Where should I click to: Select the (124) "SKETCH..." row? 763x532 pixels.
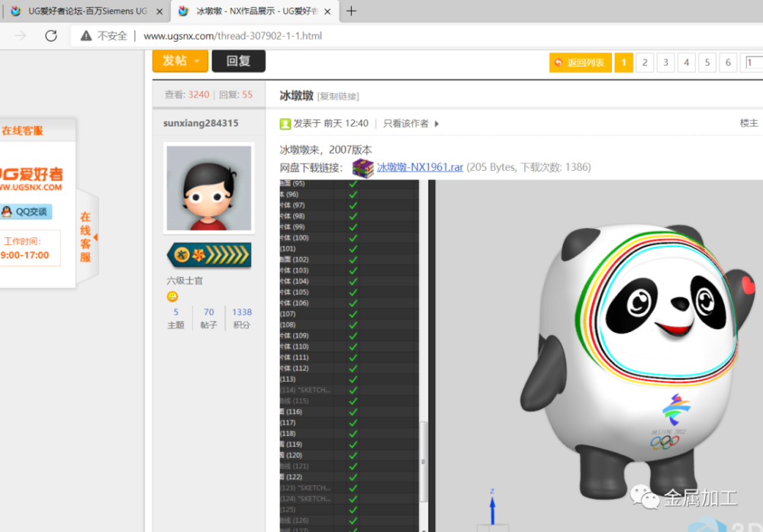point(349,498)
